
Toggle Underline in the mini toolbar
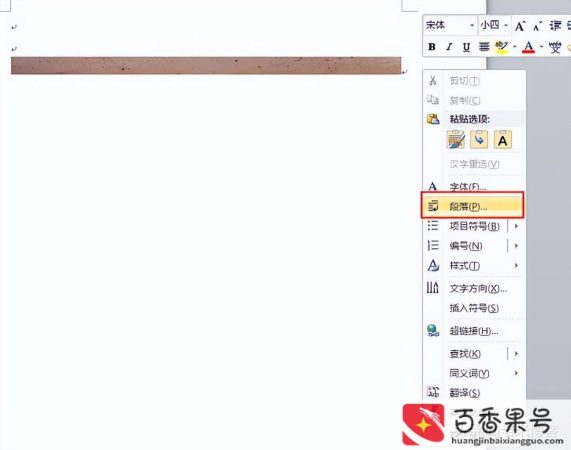coord(466,47)
